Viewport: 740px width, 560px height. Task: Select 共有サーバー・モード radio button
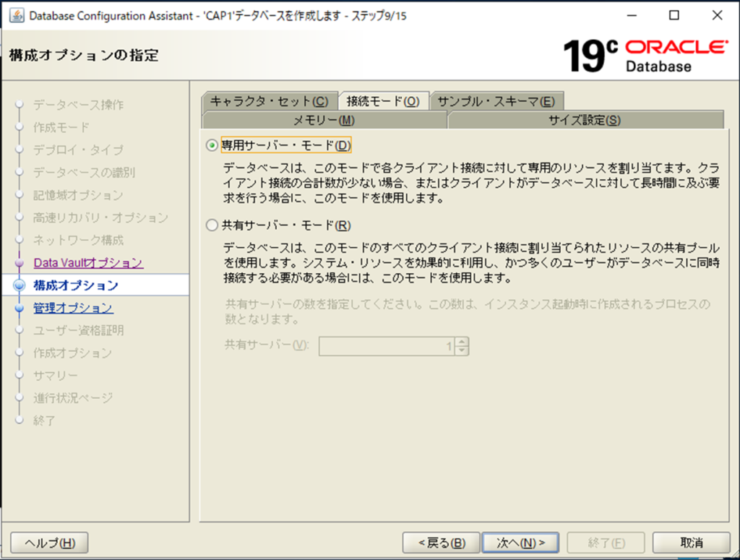212,225
